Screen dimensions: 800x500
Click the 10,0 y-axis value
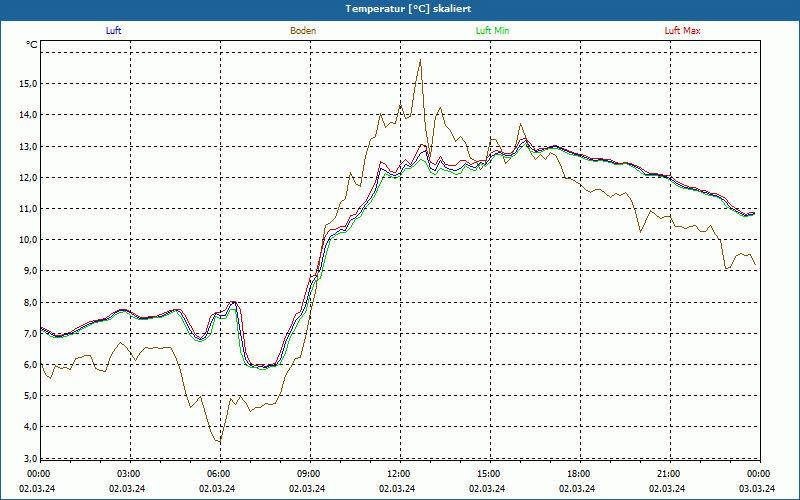pos(28,240)
